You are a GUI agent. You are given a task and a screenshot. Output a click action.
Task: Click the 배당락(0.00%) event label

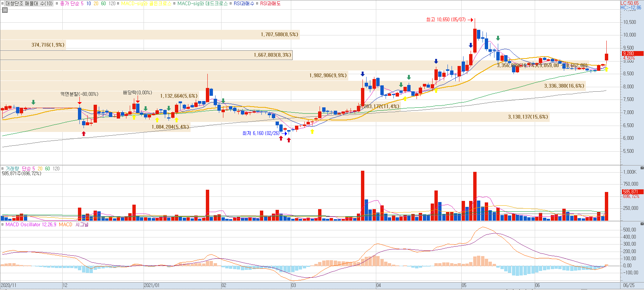click(x=138, y=92)
